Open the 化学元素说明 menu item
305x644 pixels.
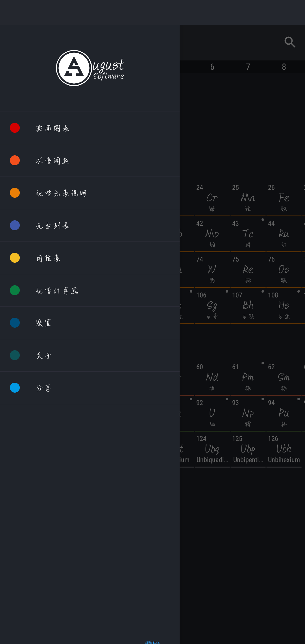[90, 193]
